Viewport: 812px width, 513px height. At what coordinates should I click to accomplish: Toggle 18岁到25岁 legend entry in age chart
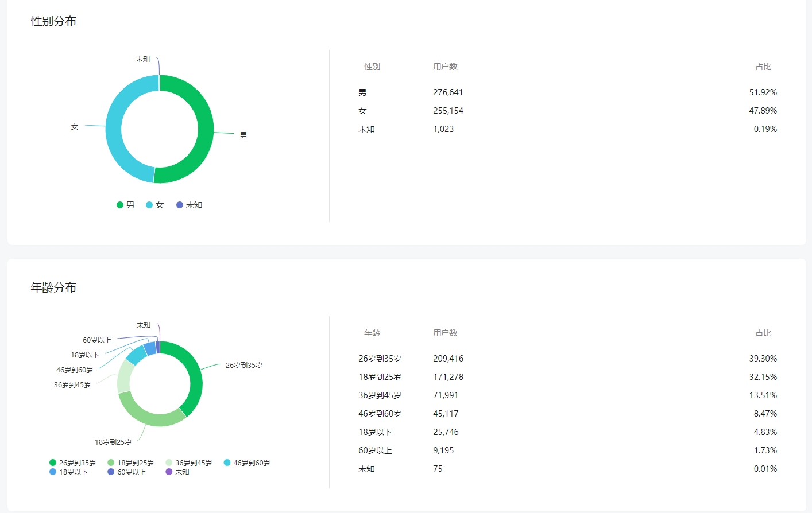tap(130, 463)
